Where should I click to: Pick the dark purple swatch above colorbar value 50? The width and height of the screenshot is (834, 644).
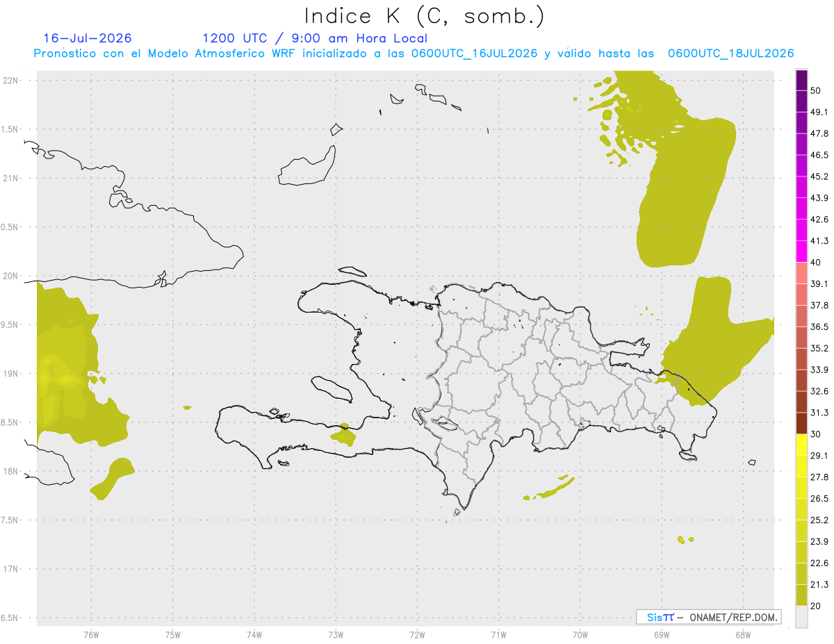pos(801,81)
